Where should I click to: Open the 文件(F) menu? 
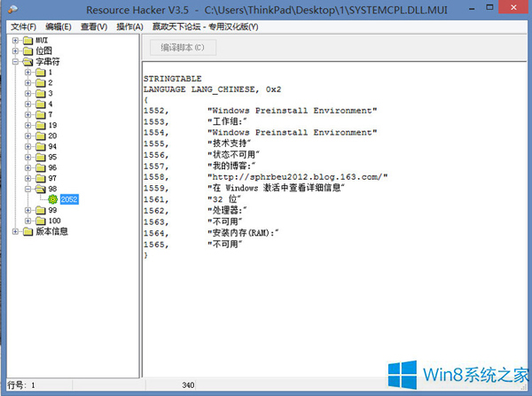(23, 27)
